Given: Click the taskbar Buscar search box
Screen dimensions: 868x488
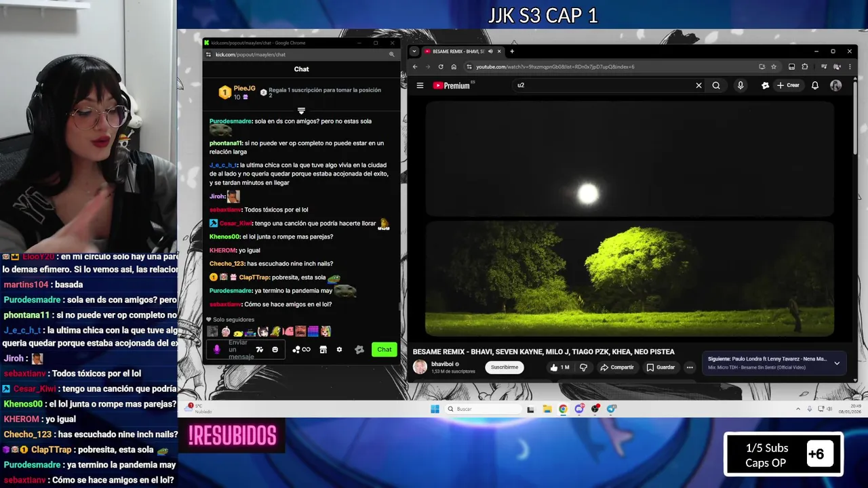Looking at the screenshot, I should 483,409.
